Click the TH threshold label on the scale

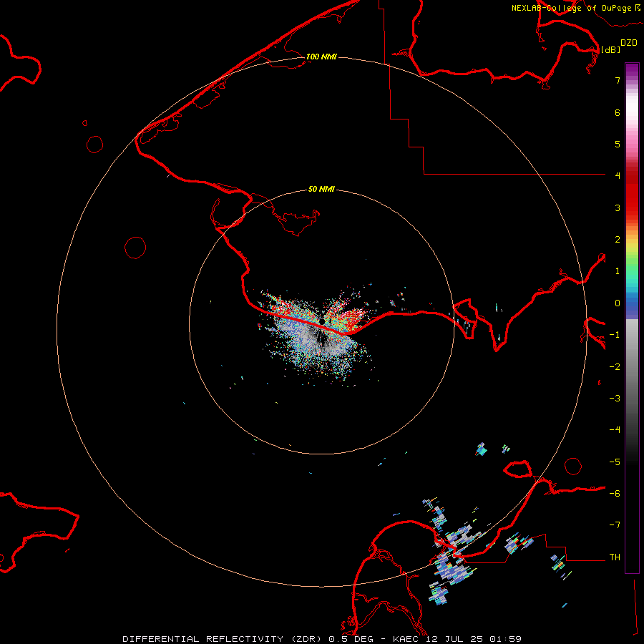coord(615,557)
